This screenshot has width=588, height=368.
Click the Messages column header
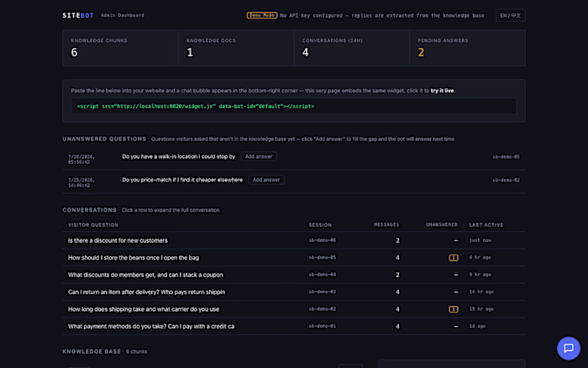(x=386, y=224)
